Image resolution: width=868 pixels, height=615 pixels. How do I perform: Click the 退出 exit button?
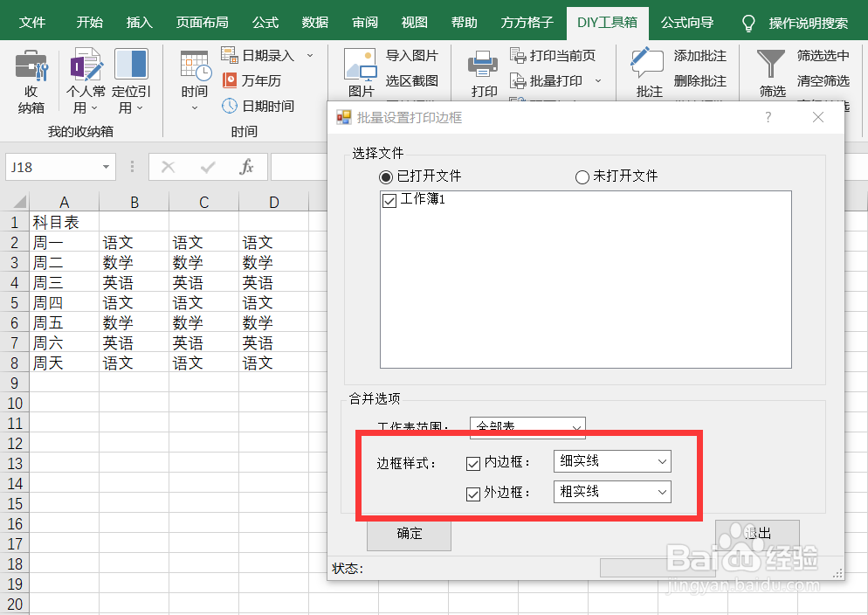pos(756,535)
